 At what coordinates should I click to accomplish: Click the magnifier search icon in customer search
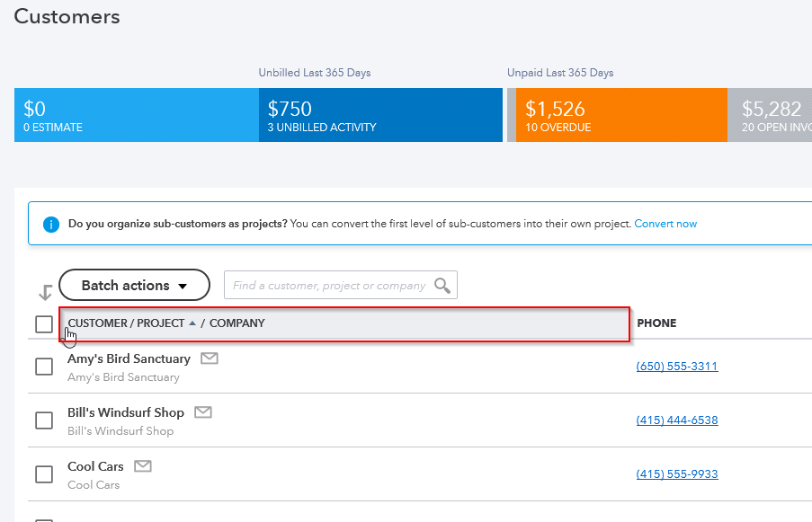442,286
